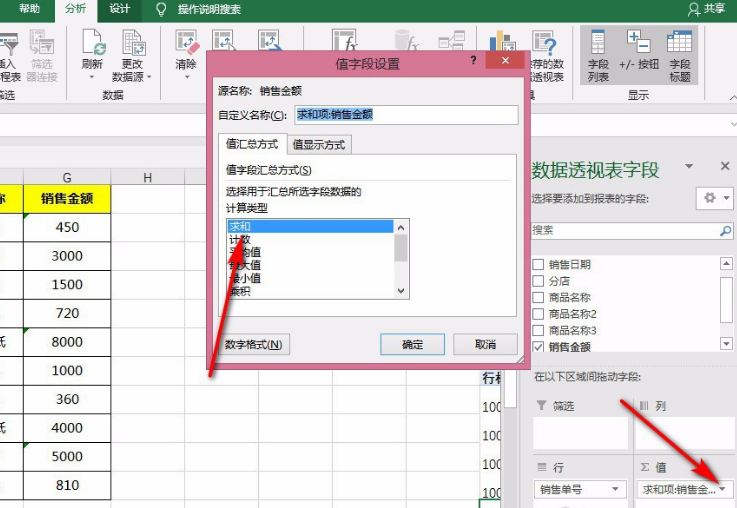
Task: Click the 操作说明搜索 search box
Action: click(x=209, y=9)
